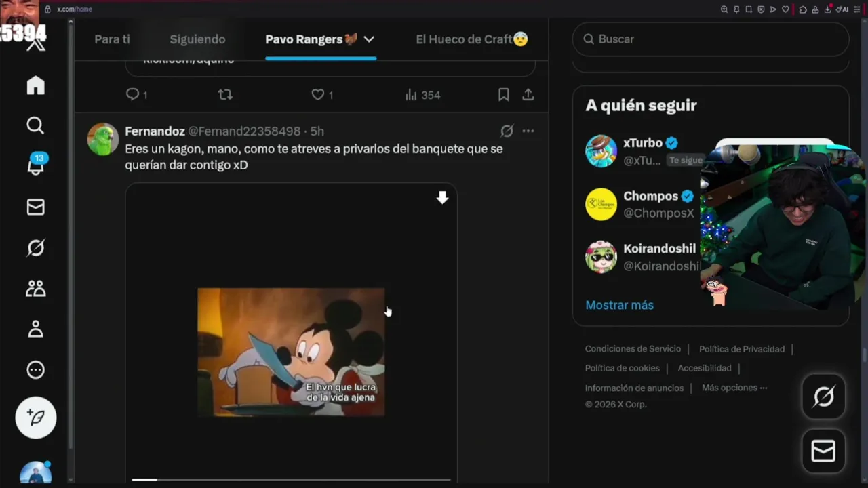Open the @Fernand22358498 handle link
The width and height of the screenshot is (868, 488).
coord(244,131)
